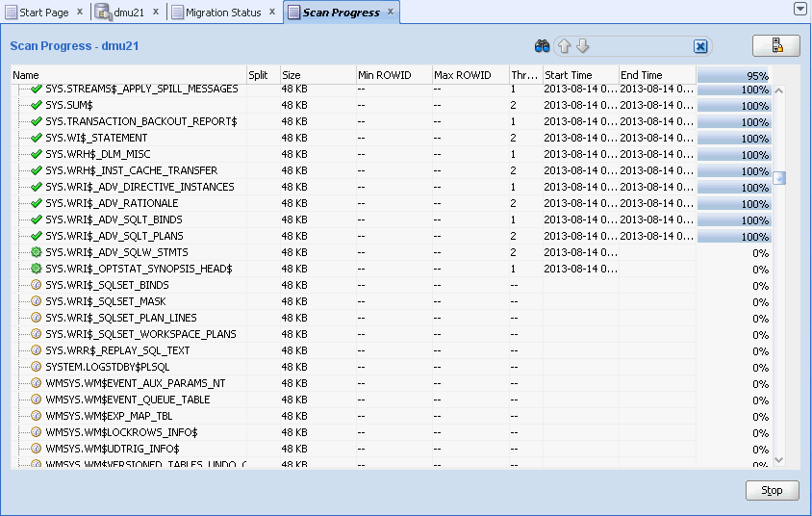This screenshot has width=812, height=516.
Task: Click pending clock icon of WMSYS.WM$EXP_MAP_TBL
Action: coord(36,416)
